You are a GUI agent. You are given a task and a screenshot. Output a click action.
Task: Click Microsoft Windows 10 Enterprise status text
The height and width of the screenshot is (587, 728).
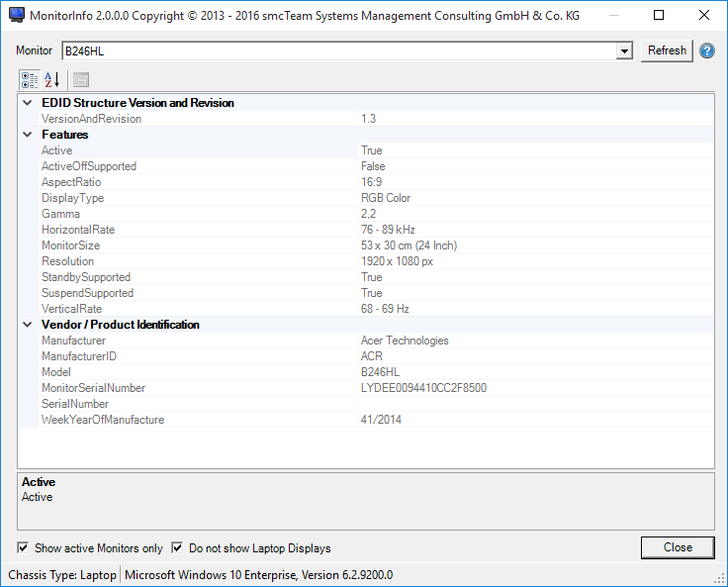click(x=258, y=575)
